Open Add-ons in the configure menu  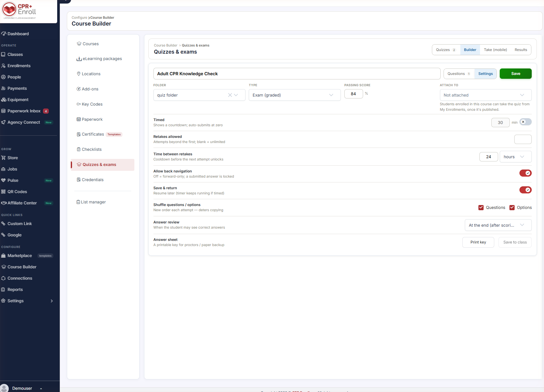point(102,89)
